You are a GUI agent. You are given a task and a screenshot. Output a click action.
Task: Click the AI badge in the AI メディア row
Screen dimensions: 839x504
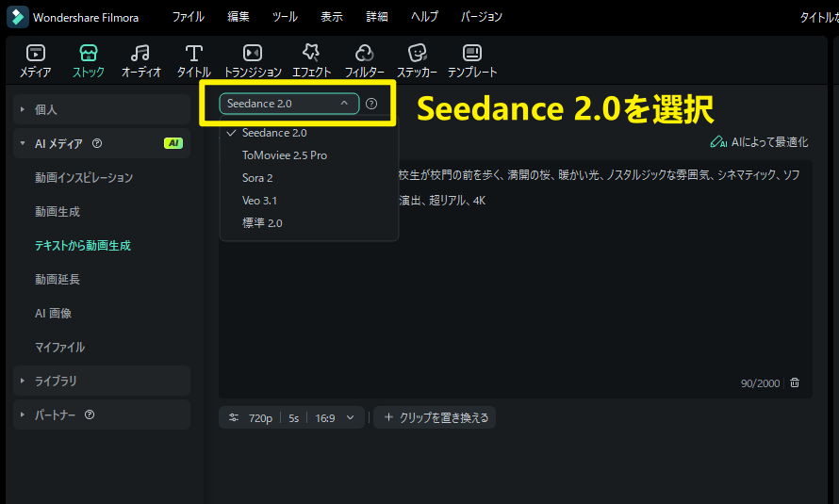[173, 143]
